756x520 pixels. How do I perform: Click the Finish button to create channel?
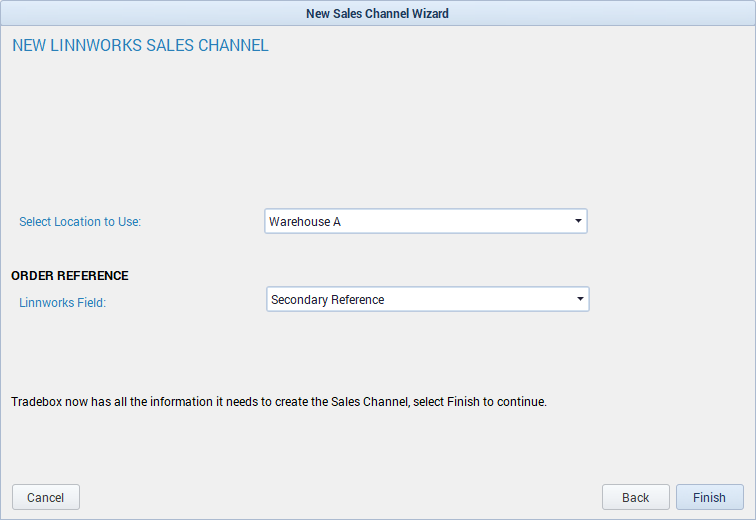(709, 497)
